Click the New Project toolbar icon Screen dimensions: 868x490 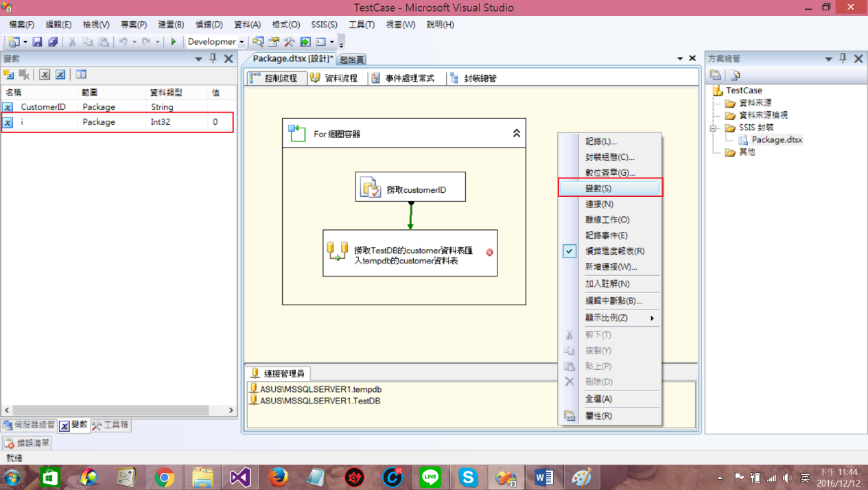14,42
